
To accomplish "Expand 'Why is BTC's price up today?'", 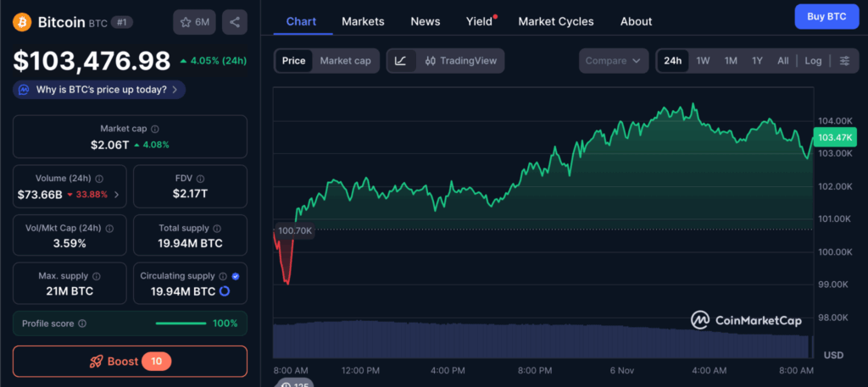I will [x=99, y=89].
